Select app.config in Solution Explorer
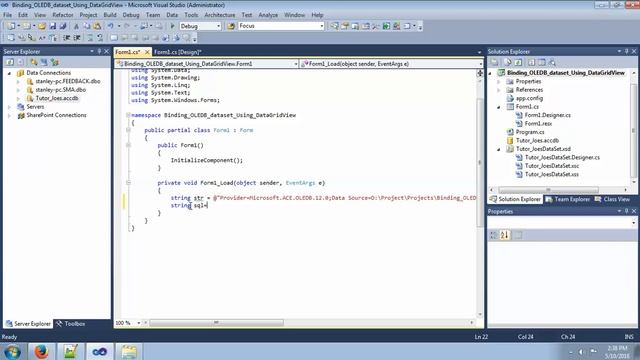Screen dimensions: 640x360 click(529, 98)
